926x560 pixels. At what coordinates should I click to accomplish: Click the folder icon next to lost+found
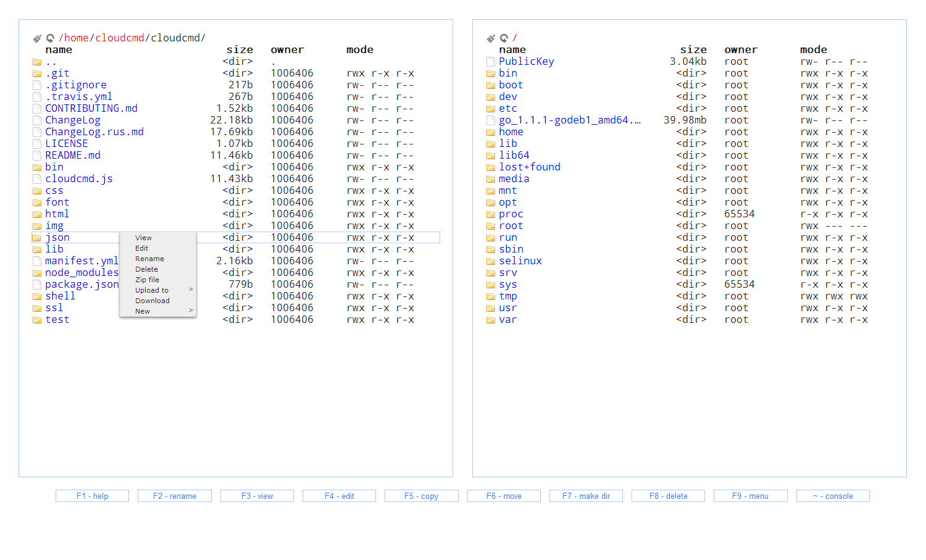tap(491, 167)
